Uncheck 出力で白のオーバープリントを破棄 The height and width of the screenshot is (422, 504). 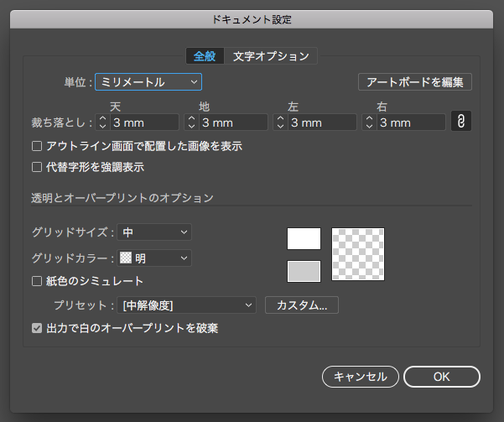37,328
